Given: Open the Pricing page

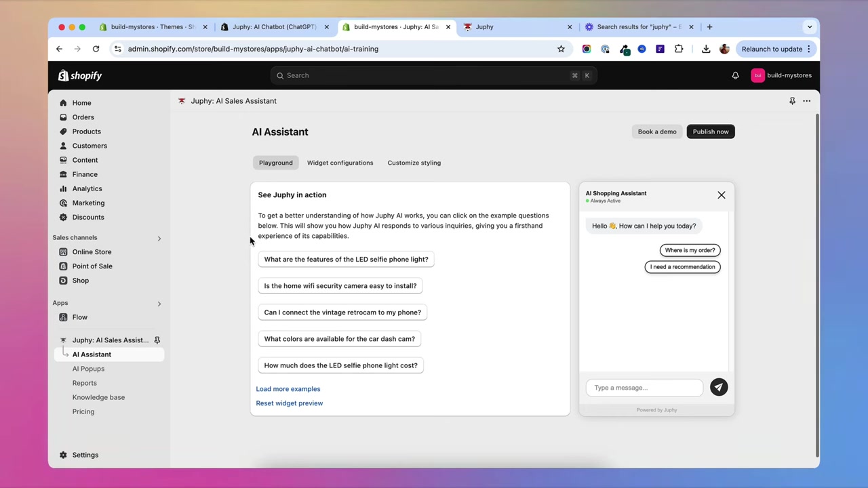Looking at the screenshot, I should [x=83, y=411].
